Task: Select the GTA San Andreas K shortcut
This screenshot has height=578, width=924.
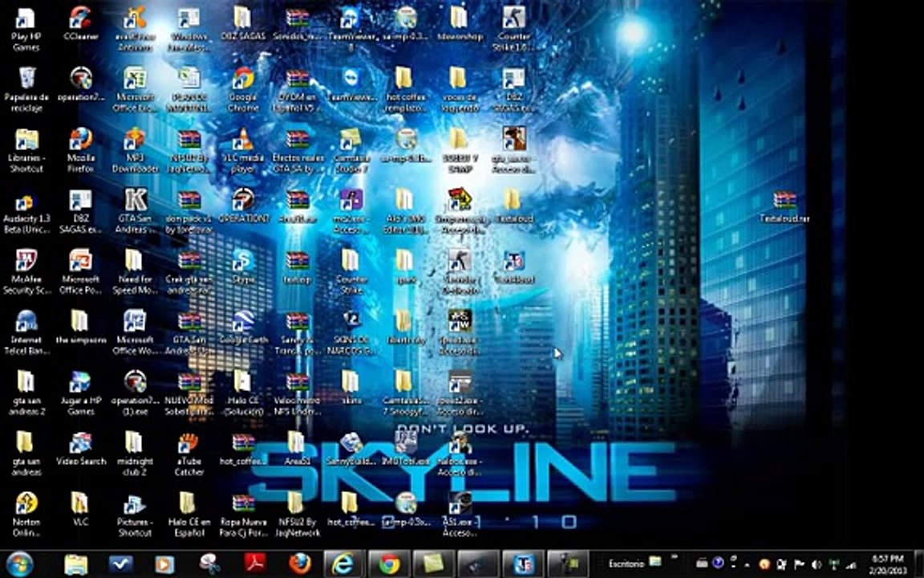Action: pyautogui.click(x=135, y=211)
